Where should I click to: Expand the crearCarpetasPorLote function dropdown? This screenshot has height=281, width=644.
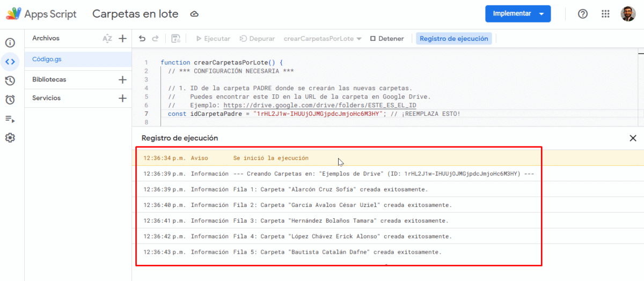point(322,39)
